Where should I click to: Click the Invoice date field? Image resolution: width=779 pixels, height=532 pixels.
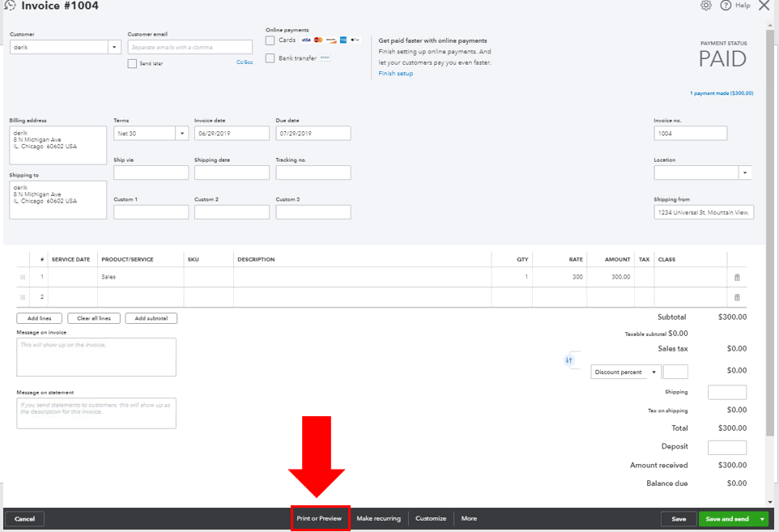(232, 133)
